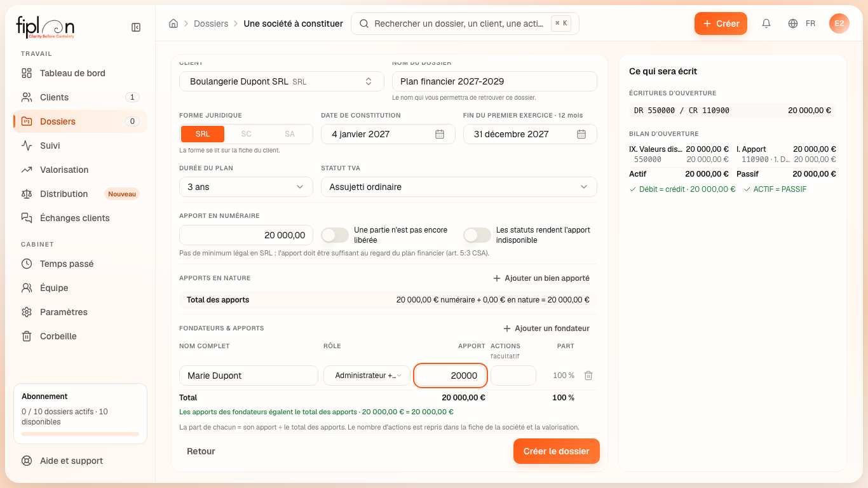The width and height of the screenshot is (868, 488).
Task: Select SC legal form
Action: [247, 134]
